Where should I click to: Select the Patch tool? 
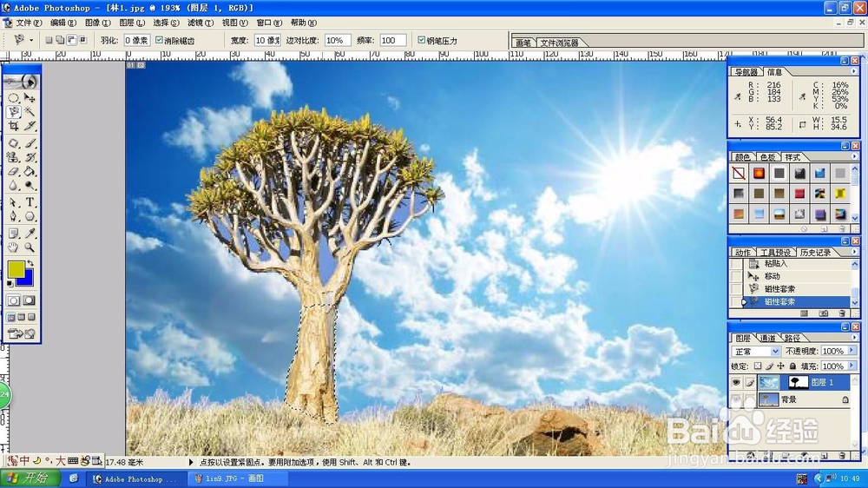(14, 143)
